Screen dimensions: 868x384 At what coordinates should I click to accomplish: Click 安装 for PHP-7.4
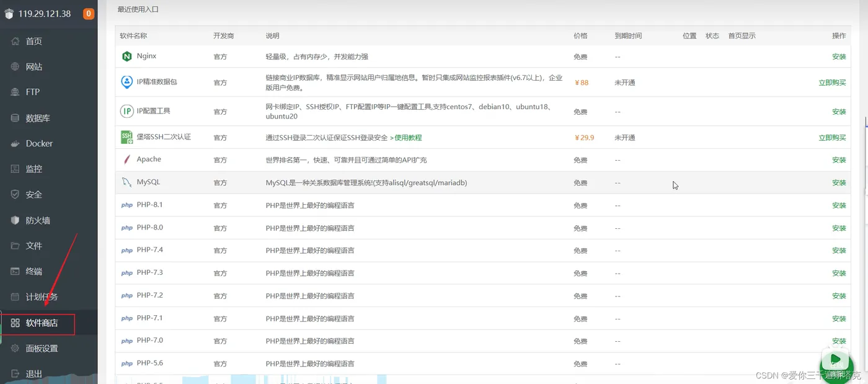coord(839,251)
